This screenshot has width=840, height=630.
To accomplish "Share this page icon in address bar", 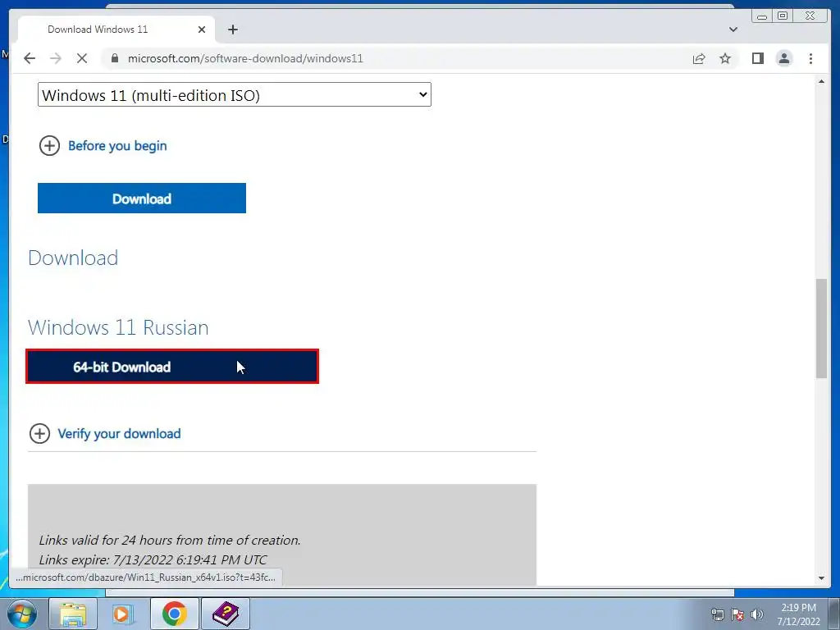I will 699,58.
